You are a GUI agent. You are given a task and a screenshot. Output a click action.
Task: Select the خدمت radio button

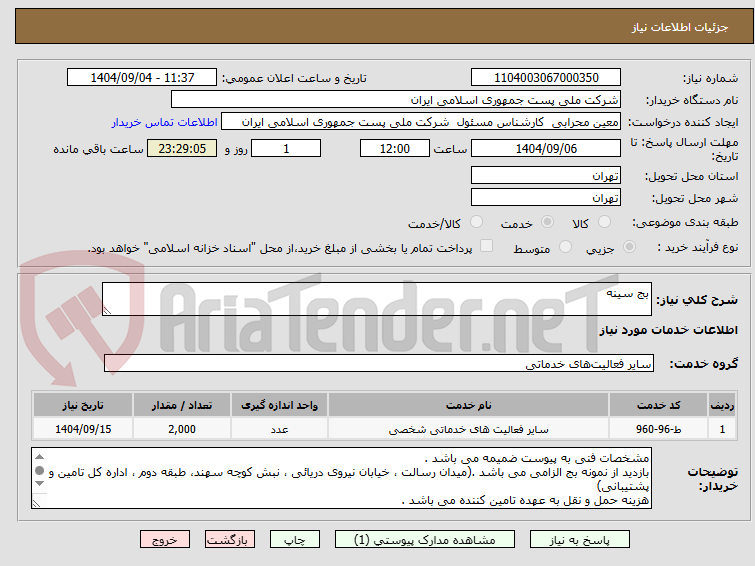coord(547,222)
